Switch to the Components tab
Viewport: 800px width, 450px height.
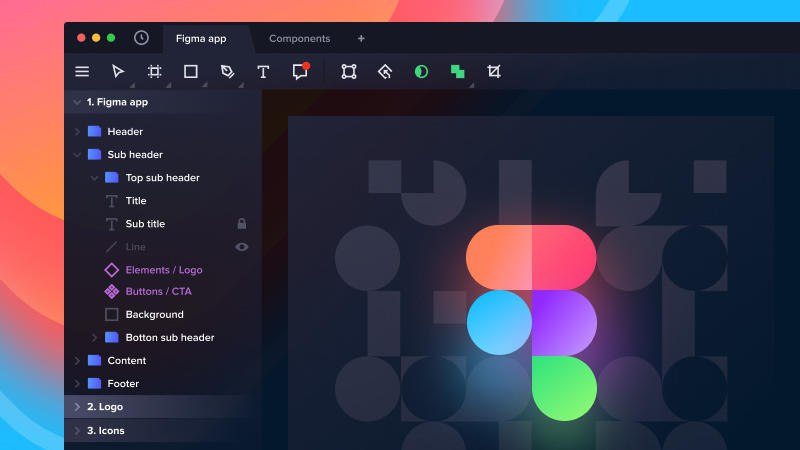[299, 39]
